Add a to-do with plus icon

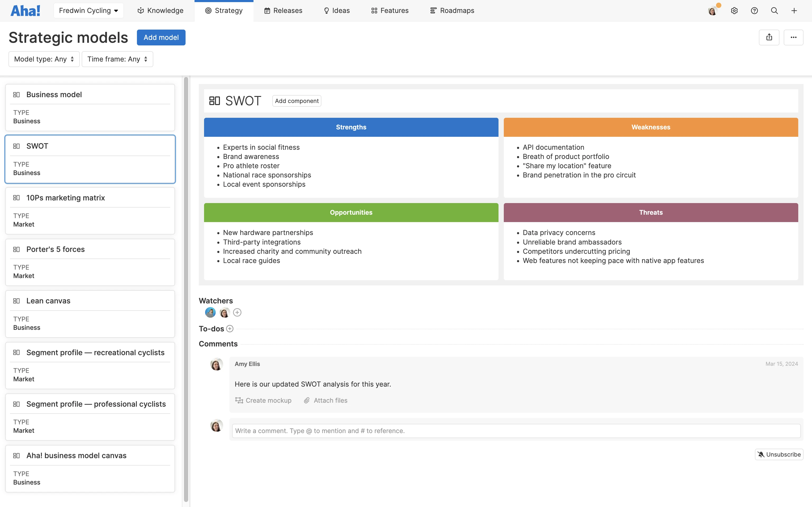(x=230, y=328)
